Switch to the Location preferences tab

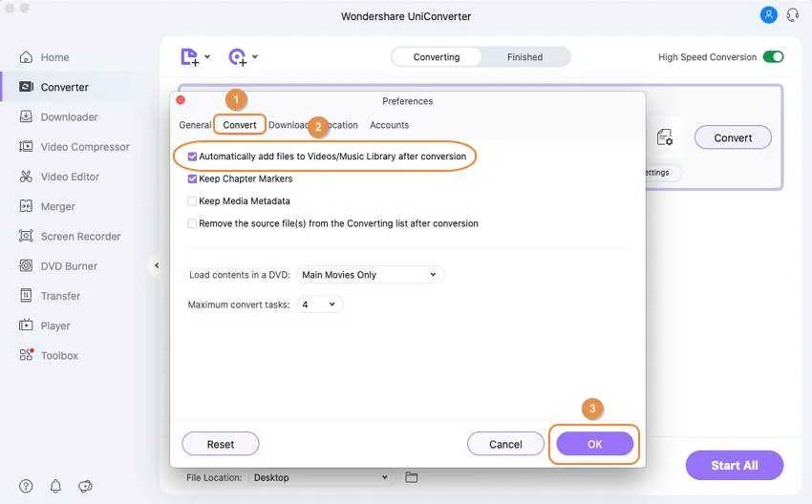click(x=342, y=125)
